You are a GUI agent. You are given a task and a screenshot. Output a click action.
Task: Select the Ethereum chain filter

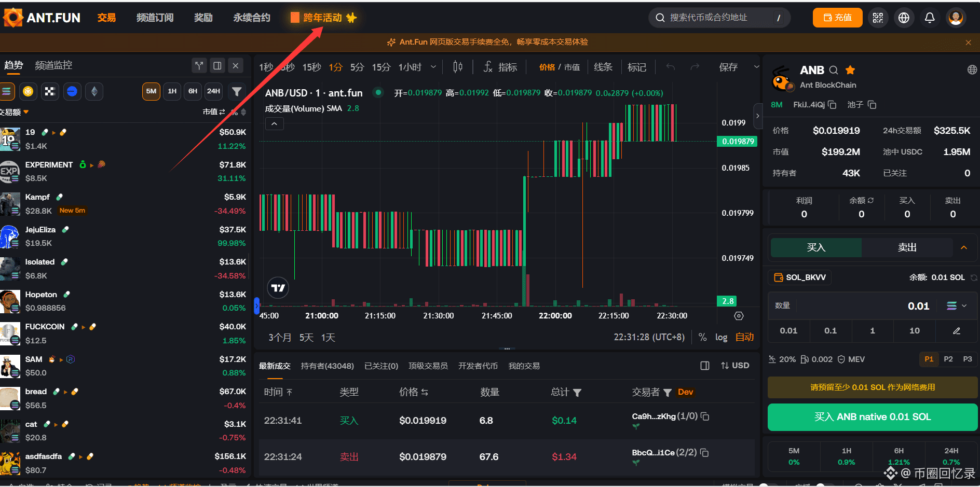94,91
